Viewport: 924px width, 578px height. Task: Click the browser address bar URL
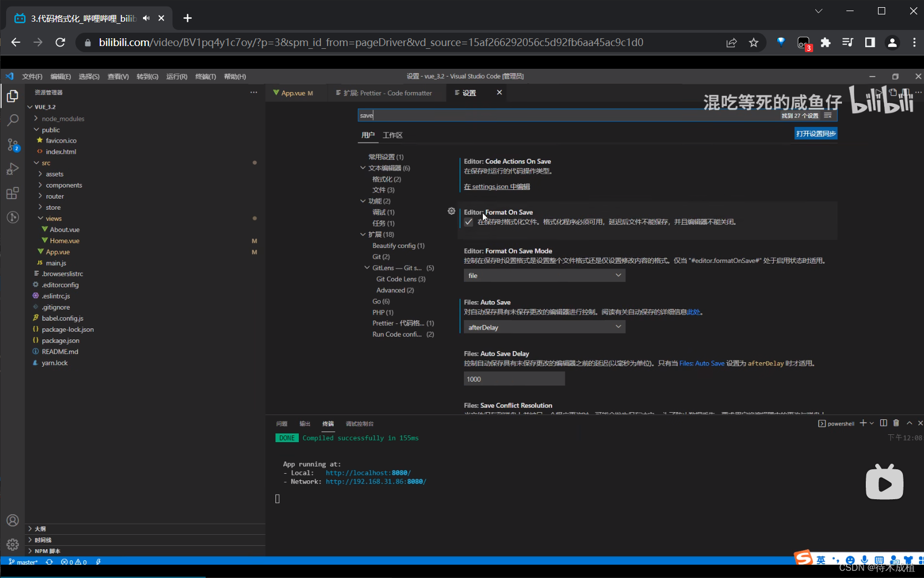[x=371, y=43]
